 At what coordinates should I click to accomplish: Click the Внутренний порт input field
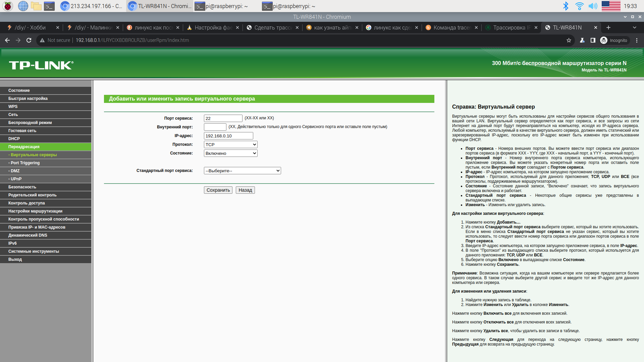click(x=215, y=127)
